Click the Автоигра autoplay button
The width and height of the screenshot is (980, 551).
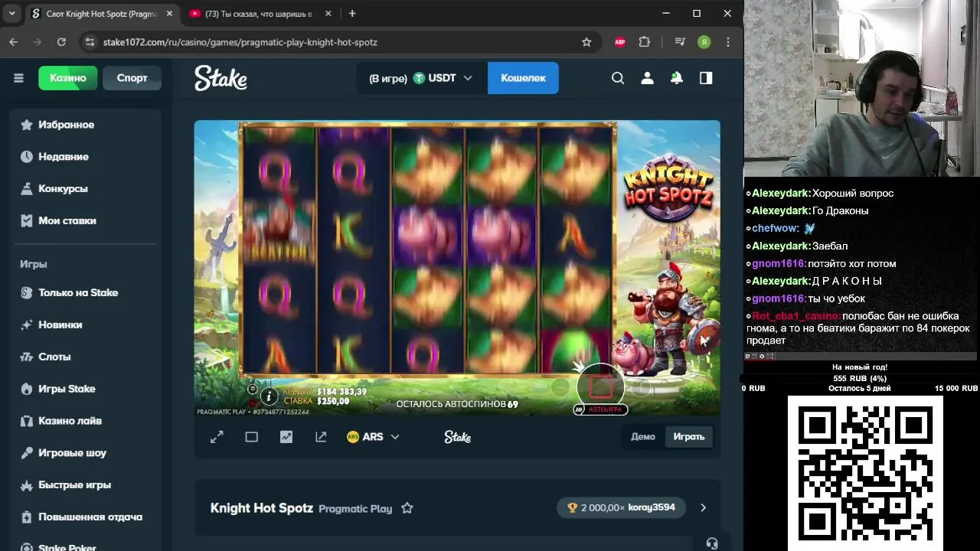coord(600,409)
